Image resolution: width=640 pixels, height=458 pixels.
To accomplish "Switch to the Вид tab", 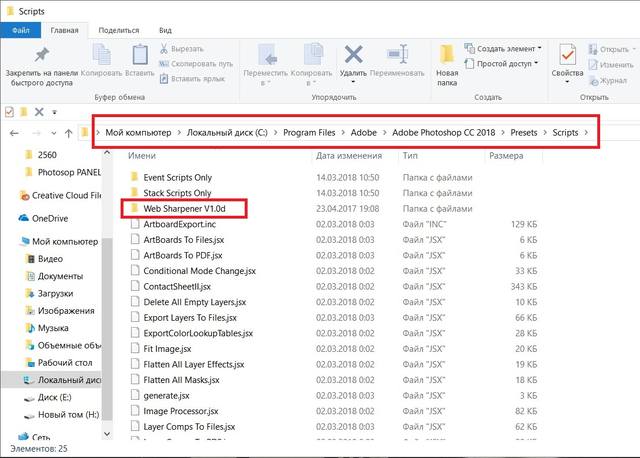I will click(165, 30).
